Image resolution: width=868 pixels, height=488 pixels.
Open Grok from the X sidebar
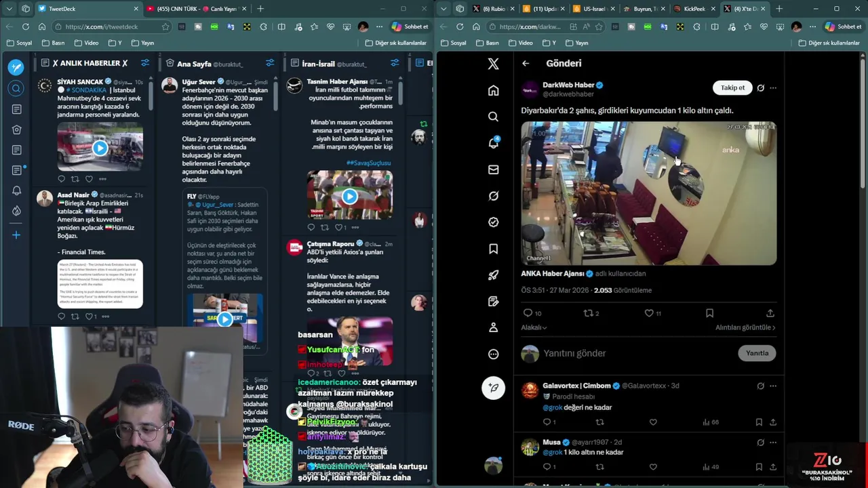tap(493, 196)
